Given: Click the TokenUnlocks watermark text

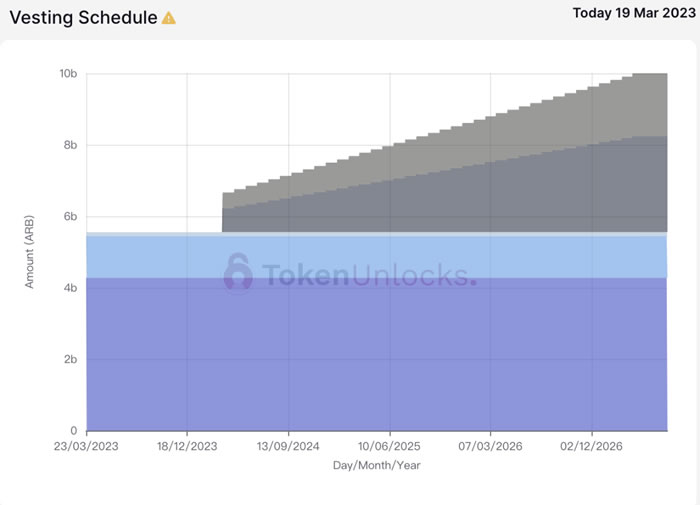Looking at the screenshot, I should click(x=368, y=274).
